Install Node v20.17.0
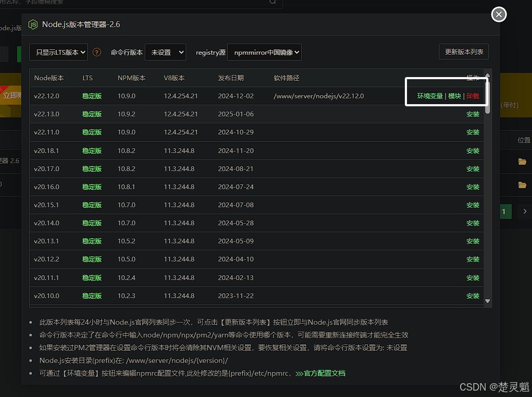This screenshot has width=532, height=397. (x=472, y=169)
